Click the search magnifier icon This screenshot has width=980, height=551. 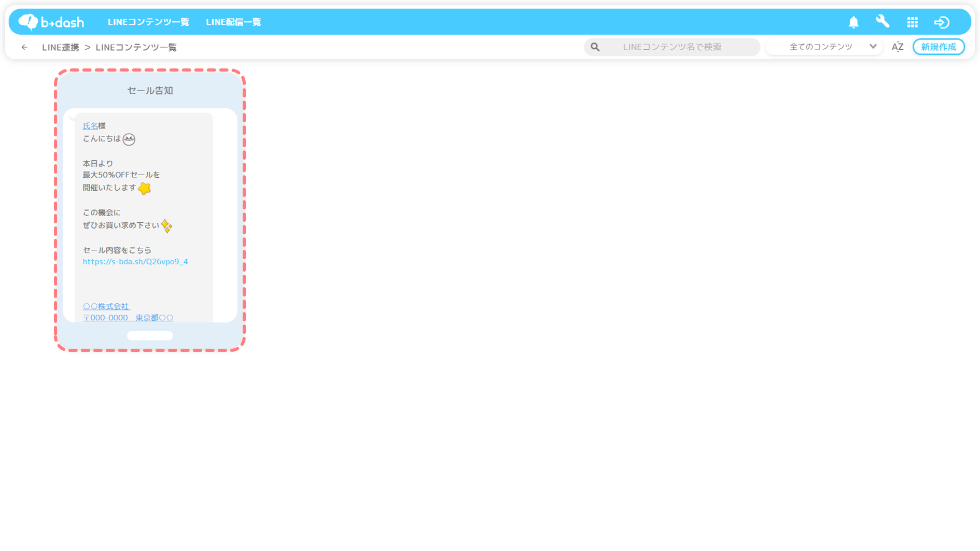(x=595, y=47)
